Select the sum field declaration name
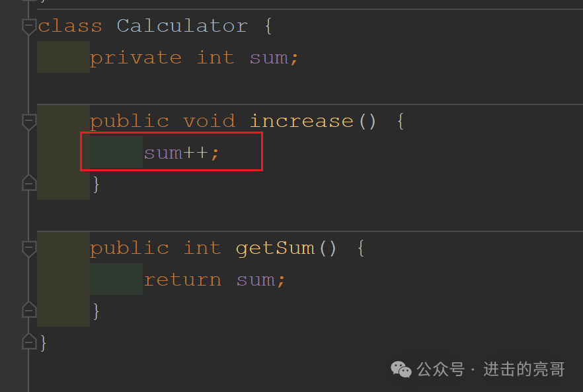The height and width of the screenshot is (392, 583). click(x=268, y=58)
